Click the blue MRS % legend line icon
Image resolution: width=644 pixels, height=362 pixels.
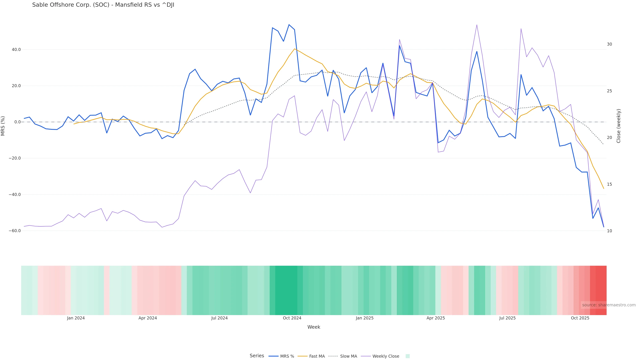273,356
